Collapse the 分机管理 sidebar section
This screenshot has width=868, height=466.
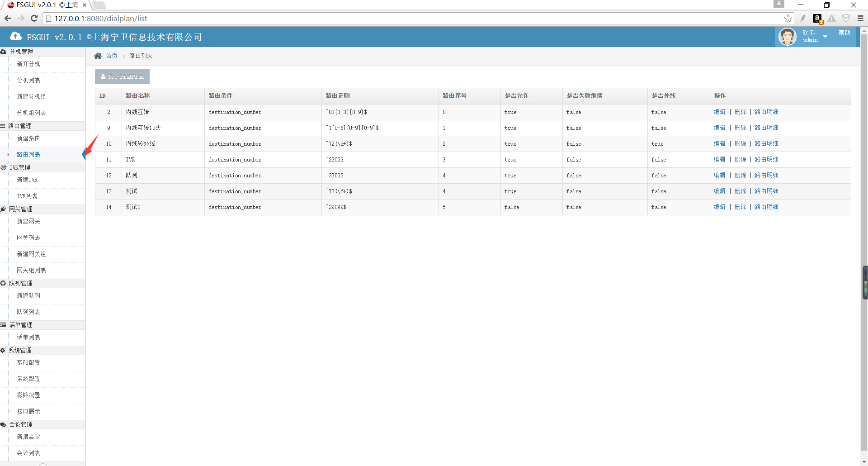click(21, 52)
